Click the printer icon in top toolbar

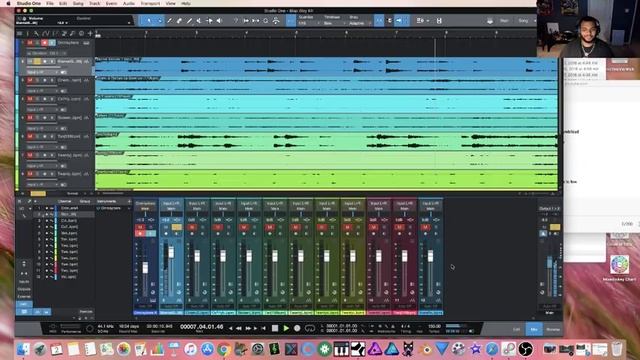pos(490,21)
